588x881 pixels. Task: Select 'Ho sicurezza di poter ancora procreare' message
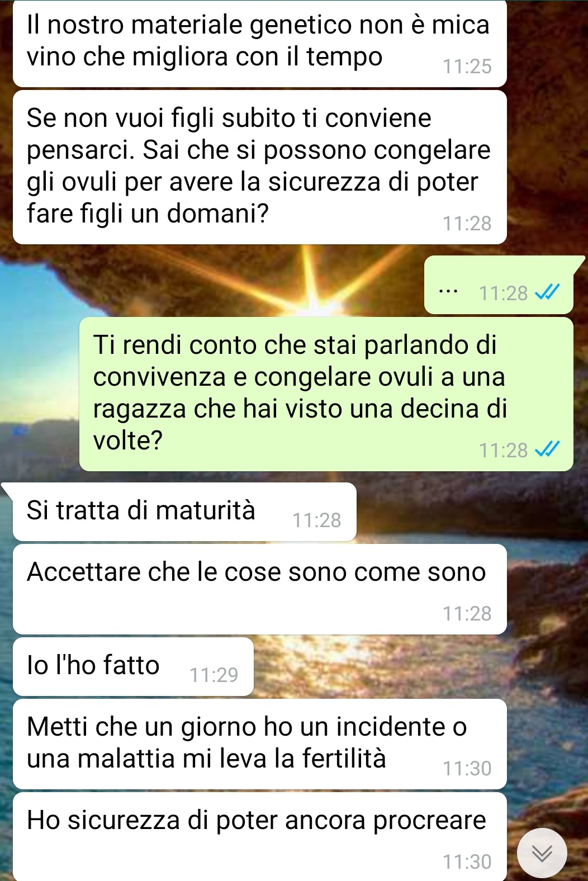[x=260, y=836]
